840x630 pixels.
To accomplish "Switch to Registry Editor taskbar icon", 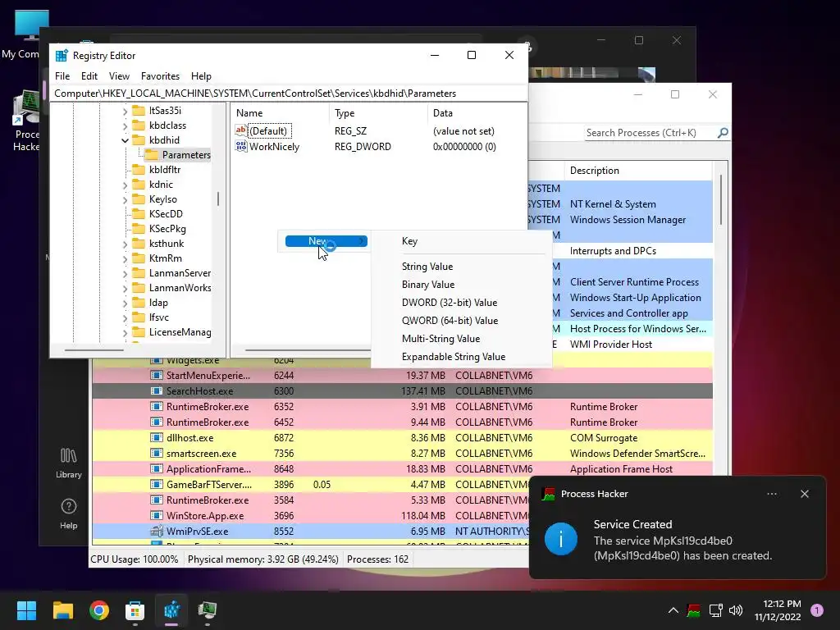I will [x=171, y=610].
